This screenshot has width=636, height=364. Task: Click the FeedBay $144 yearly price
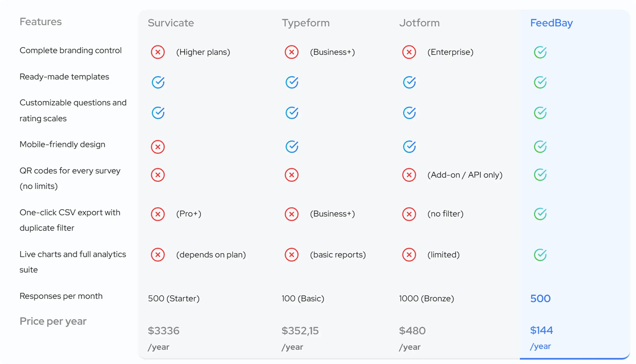click(x=541, y=330)
